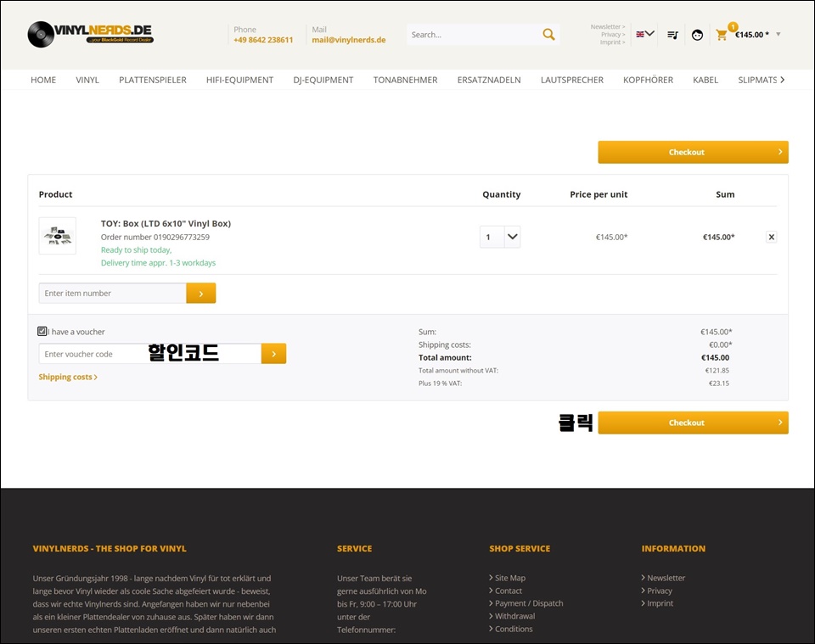Open the ERSATZNADELN menu
Viewport: 815px width, 644px height.
(x=489, y=80)
